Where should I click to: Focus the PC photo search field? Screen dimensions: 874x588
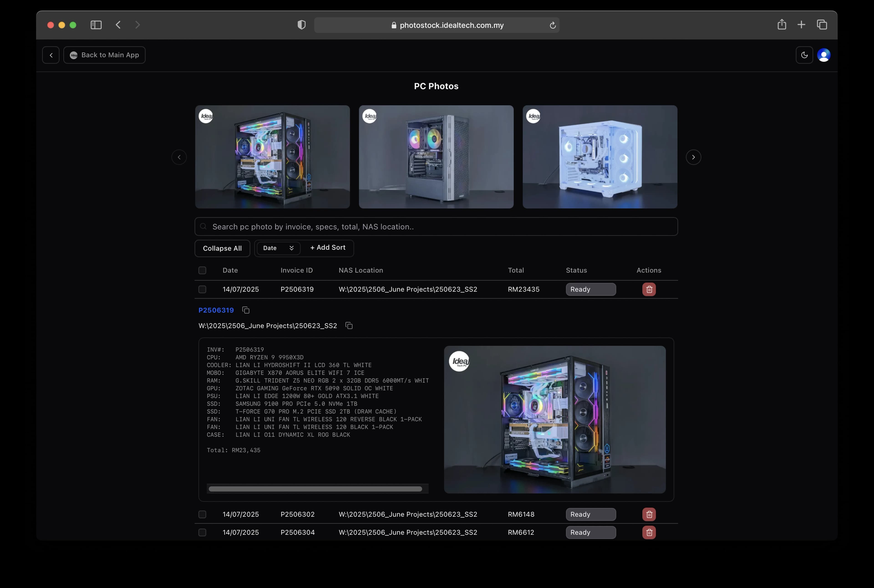point(436,227)
